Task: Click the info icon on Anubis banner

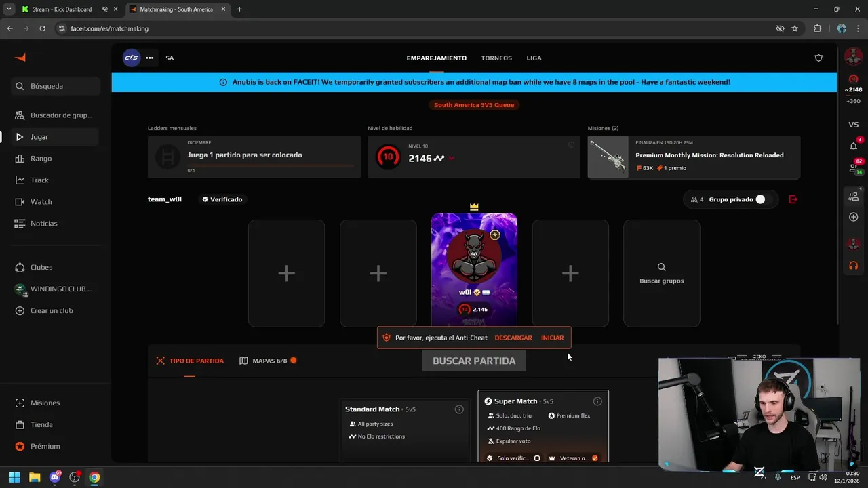Action: 223,82
